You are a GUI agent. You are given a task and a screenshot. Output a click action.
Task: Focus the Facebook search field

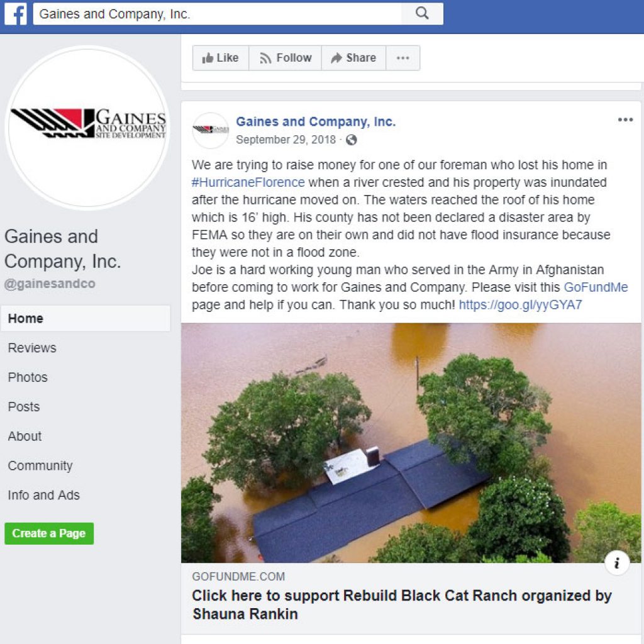click(217, 14)
